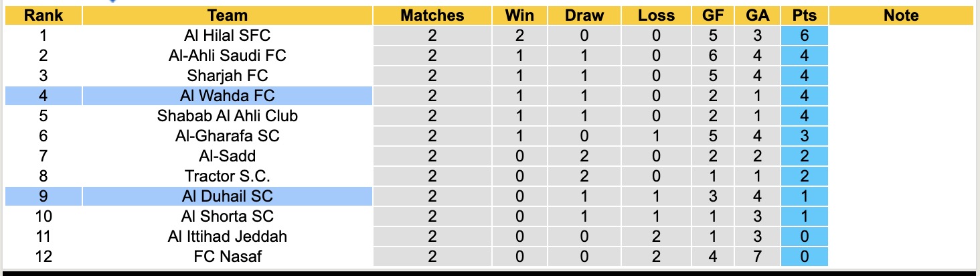Click the FC Nasaf team name

click(228, 257)
